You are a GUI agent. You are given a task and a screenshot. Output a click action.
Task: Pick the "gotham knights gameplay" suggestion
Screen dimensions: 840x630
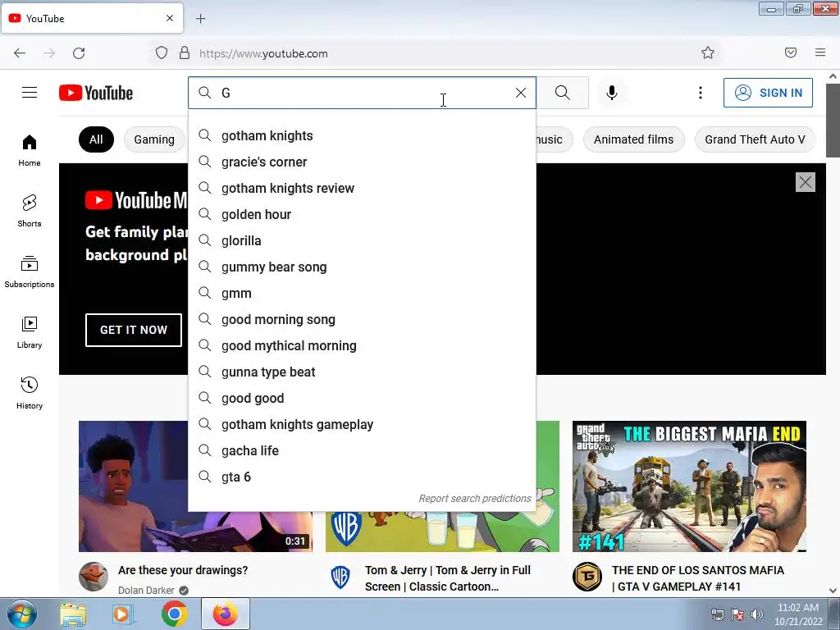pos(362,424)
